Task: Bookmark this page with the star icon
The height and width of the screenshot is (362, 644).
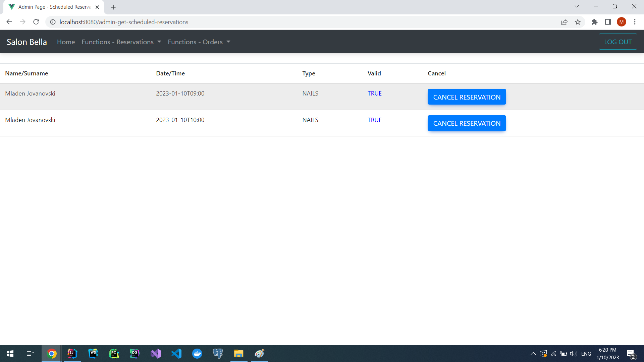Action: coord(578,22)
